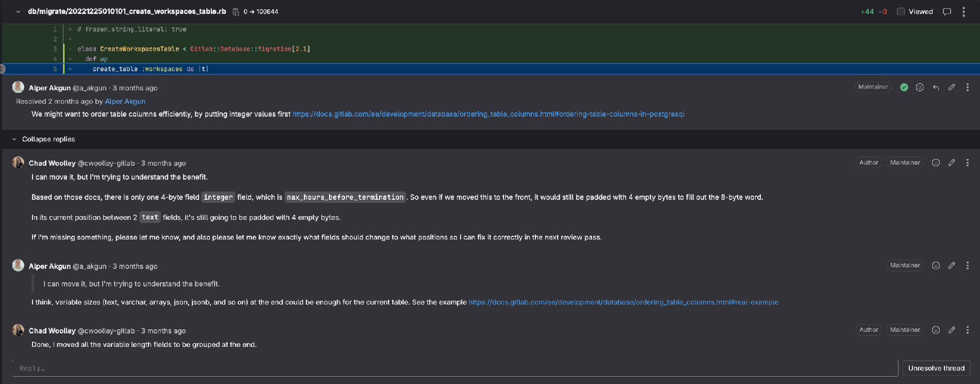
Task: Edit Alper Akgun's first comment
Action: pyautogui.click(x=952, y=88)
